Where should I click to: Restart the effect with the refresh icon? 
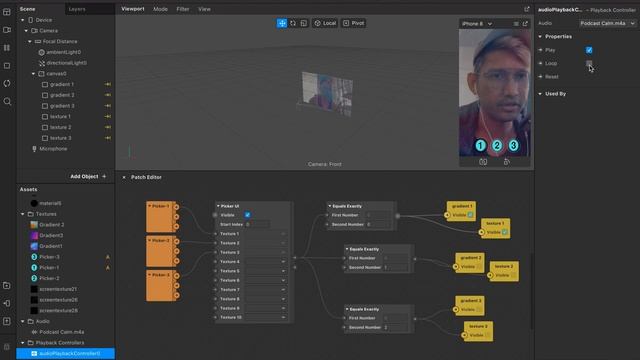(7, 83)
